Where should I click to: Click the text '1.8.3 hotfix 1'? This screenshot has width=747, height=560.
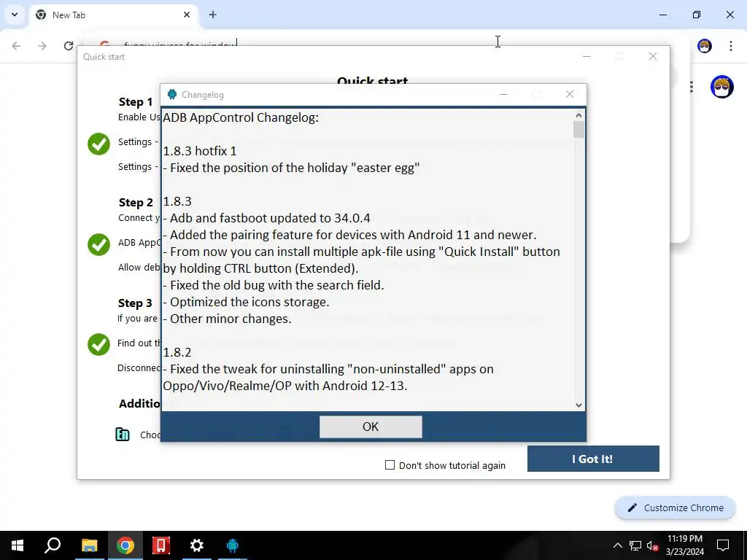200,151
